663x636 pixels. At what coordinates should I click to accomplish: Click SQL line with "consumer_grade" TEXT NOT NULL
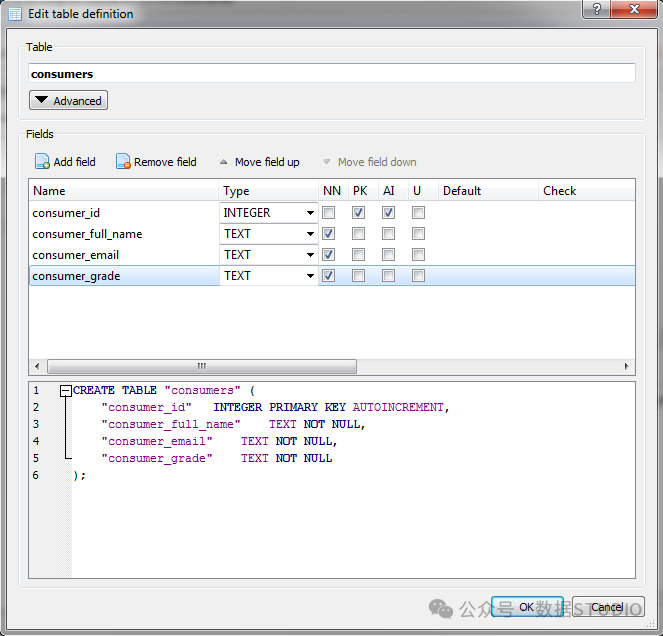216,458
